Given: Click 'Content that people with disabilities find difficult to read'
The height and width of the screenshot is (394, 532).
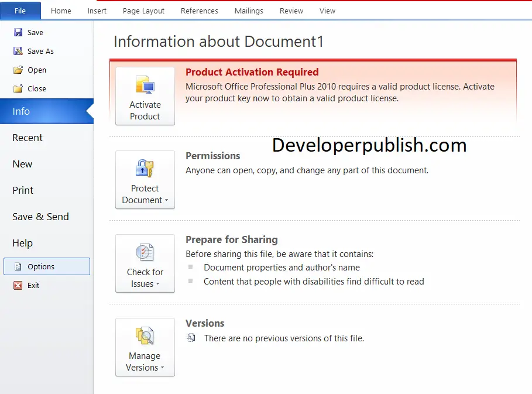Looking at the screenshot, I should tap(314, 282).
